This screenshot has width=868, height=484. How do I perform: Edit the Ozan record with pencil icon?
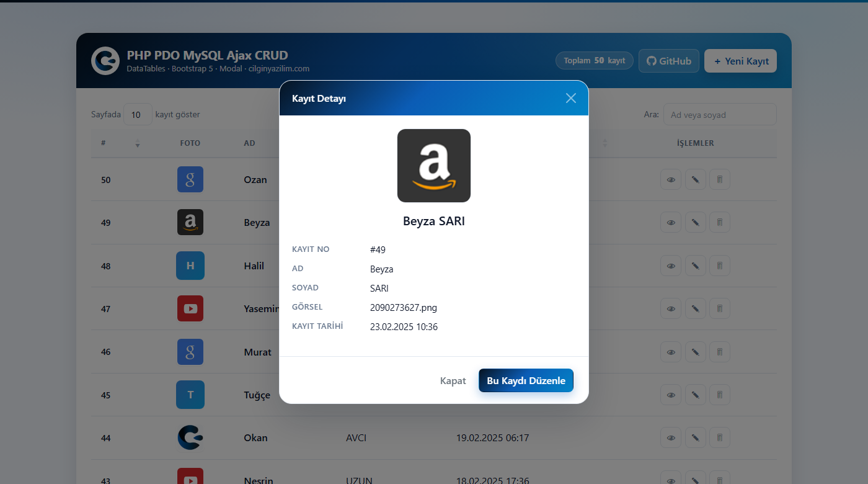click(696, 179)
